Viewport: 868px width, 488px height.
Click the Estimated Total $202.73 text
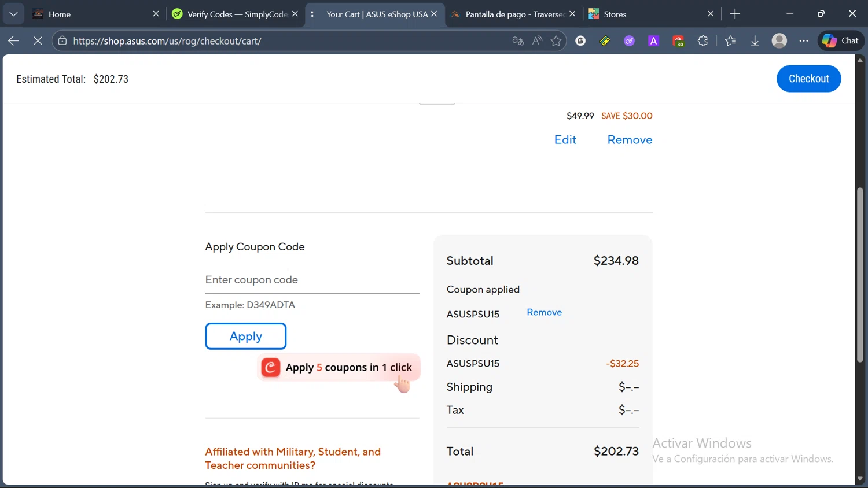coord(72,79)
